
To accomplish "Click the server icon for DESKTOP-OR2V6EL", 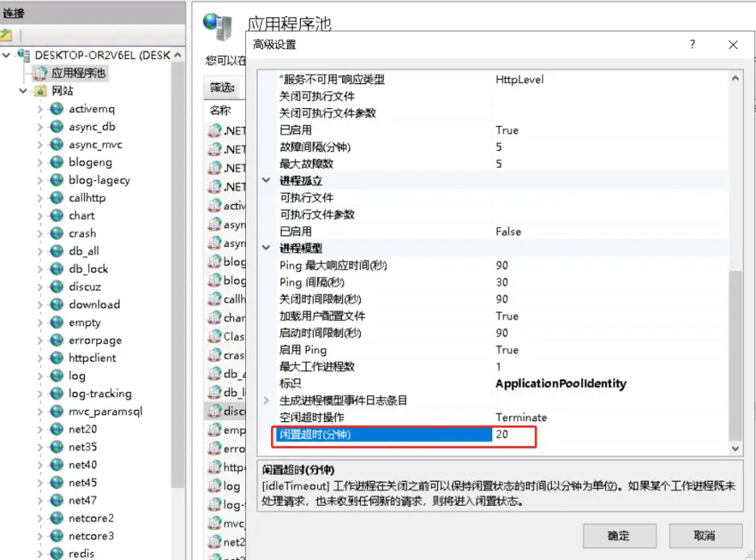I will pos(24,56).
